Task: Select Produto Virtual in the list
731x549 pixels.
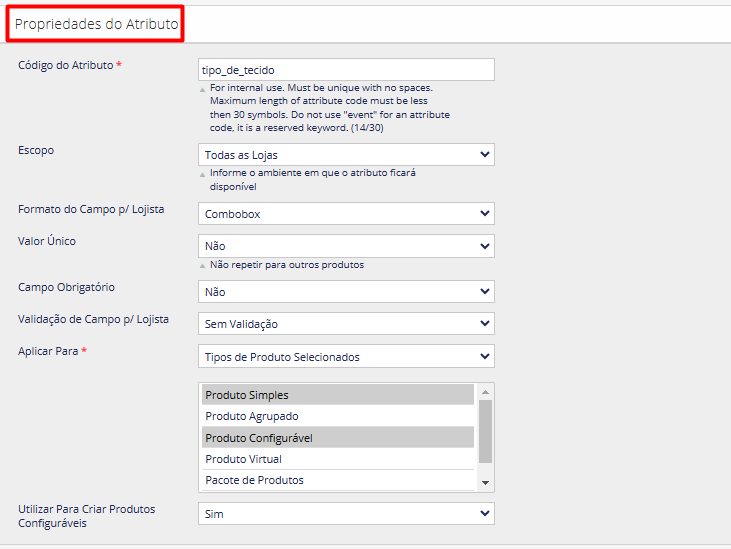Action: point(338,459)
